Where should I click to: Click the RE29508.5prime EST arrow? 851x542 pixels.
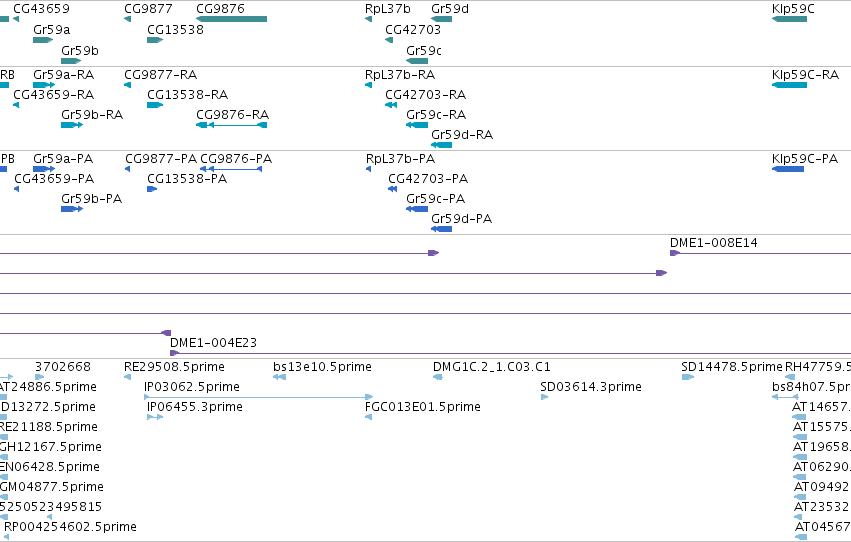pos(128,377)
